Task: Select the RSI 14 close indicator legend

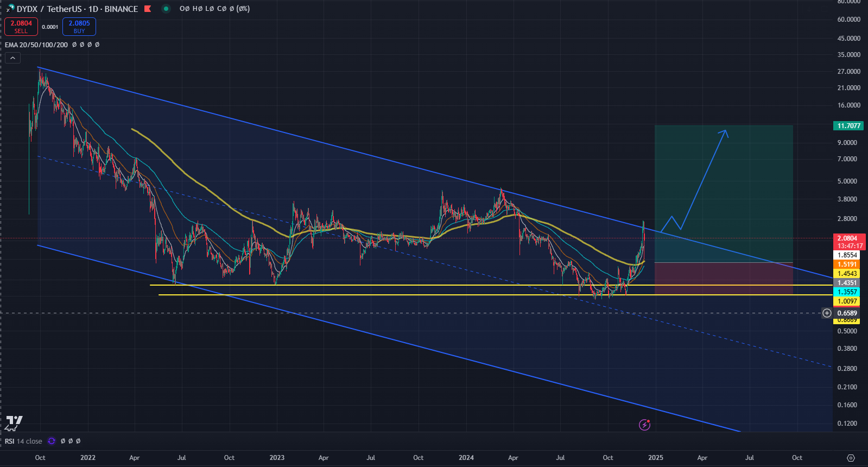Action: [x=23, y=441]
